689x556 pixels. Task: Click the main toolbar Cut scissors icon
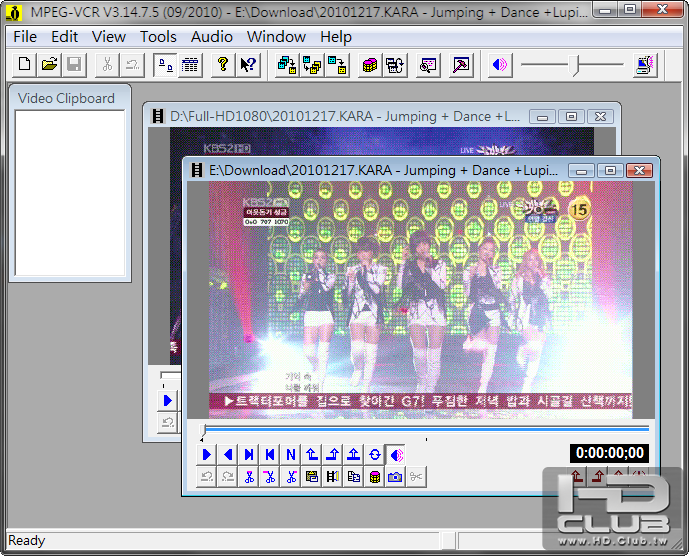(107, 65)
